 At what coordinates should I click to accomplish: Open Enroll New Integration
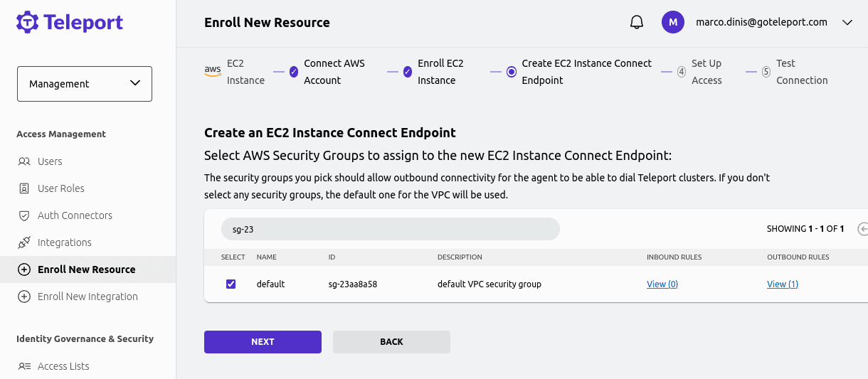(88, 297)
